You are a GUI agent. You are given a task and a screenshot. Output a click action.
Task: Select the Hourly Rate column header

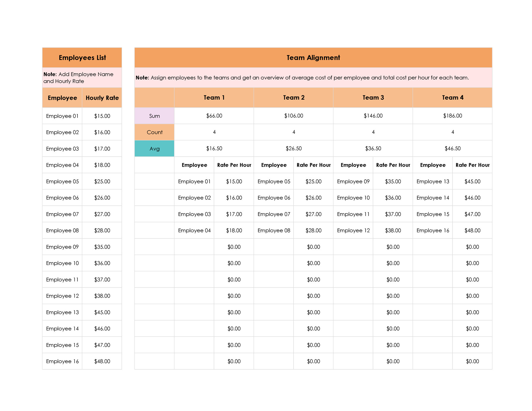pos(102,98)
